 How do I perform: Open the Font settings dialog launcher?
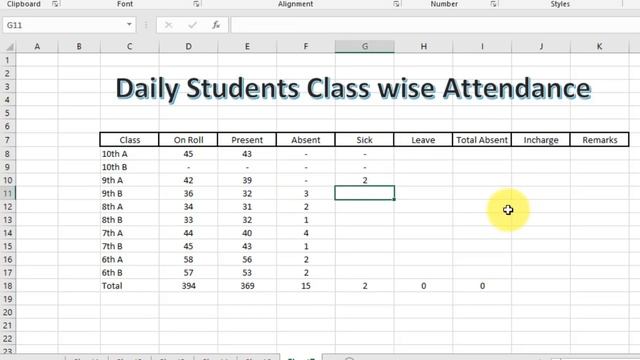[196, 4]
